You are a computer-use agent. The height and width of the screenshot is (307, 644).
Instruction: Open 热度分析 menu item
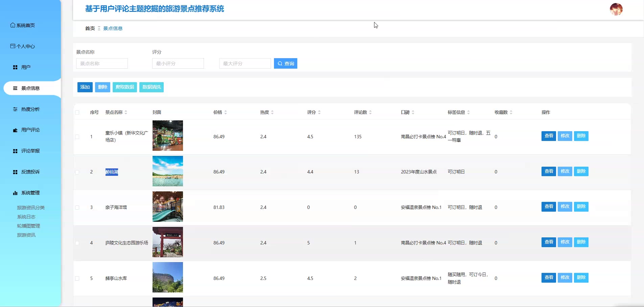click(30, 109)
